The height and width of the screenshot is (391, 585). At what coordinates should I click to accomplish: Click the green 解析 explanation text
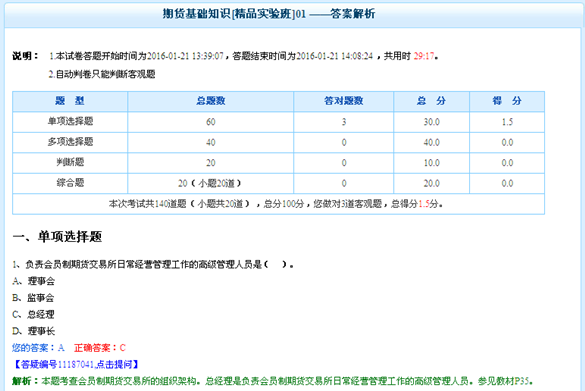click(272, 381)
